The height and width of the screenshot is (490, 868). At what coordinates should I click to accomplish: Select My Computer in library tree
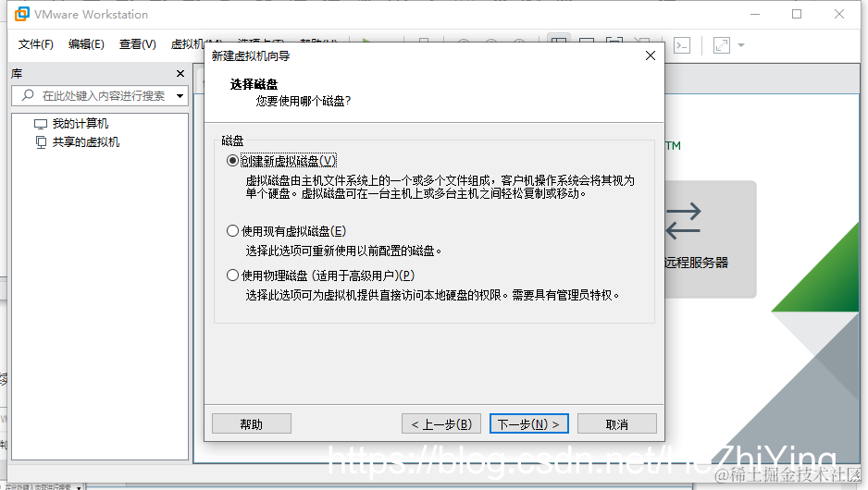[71, 123]
